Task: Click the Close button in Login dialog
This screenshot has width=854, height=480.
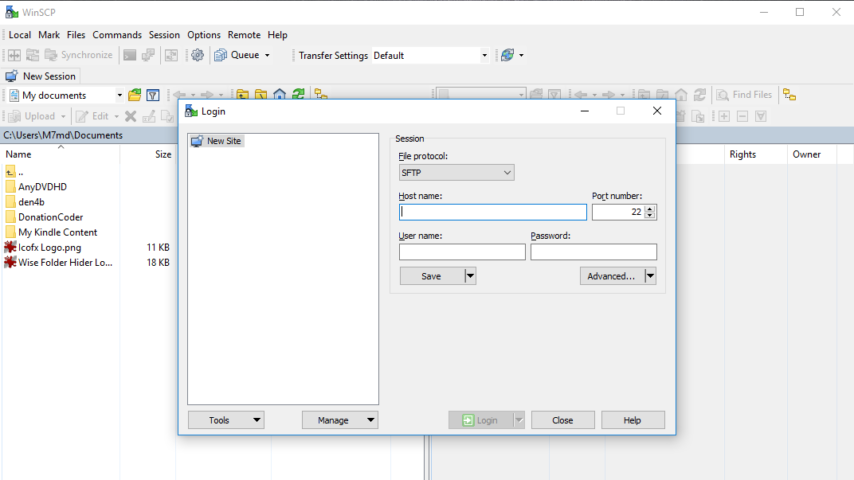Action: pyautogui.click(x=563, y=420)
